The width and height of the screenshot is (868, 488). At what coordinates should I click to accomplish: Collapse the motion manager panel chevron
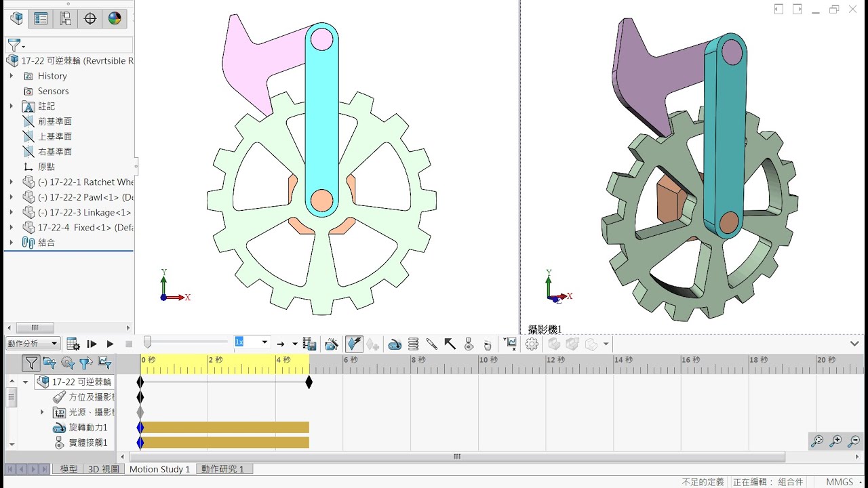tap(854, 344)
